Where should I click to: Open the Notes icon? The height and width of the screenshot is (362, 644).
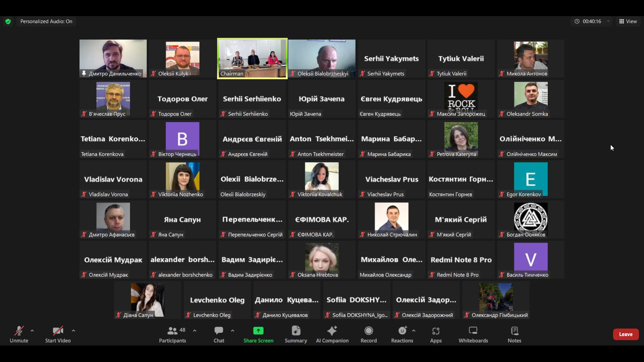[514, 331]
